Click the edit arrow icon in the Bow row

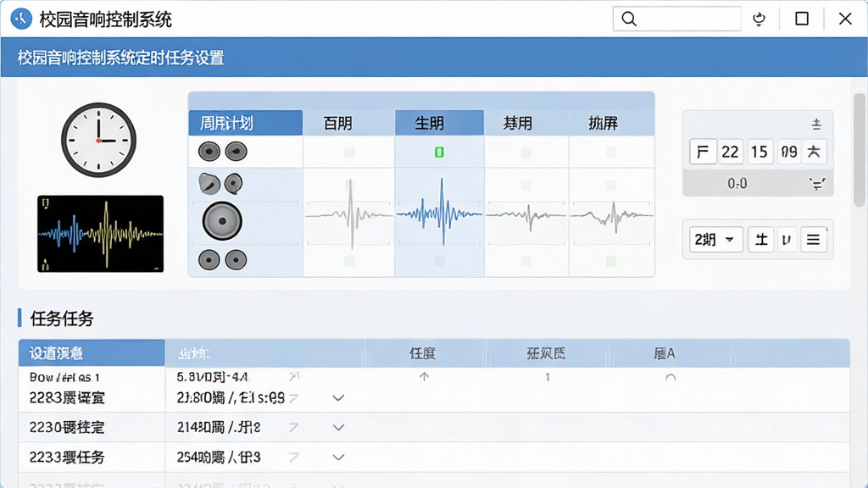tap(294, 376)
